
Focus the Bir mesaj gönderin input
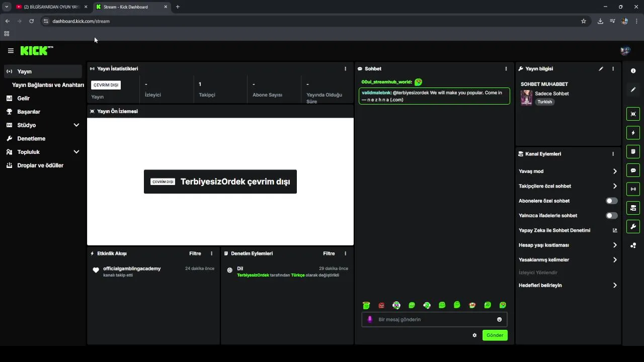click(x=434, y=319)
